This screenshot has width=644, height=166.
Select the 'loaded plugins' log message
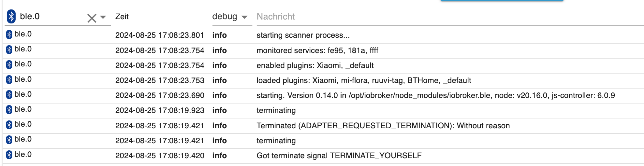point(364,80)
